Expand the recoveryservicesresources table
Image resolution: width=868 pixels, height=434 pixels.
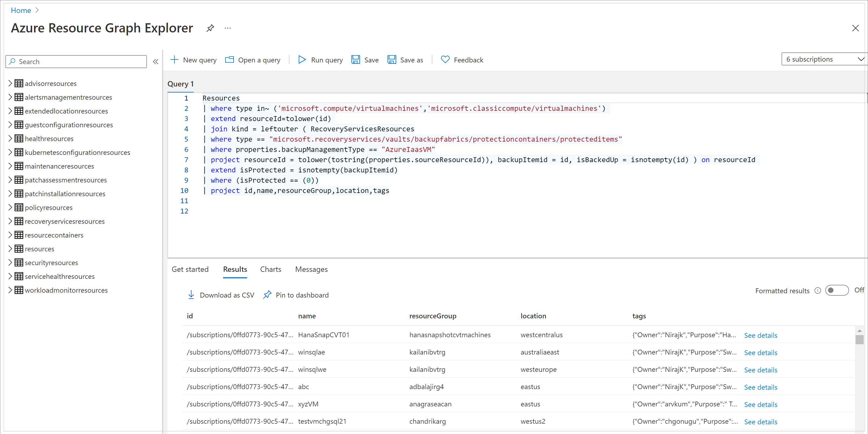(11, 221)
